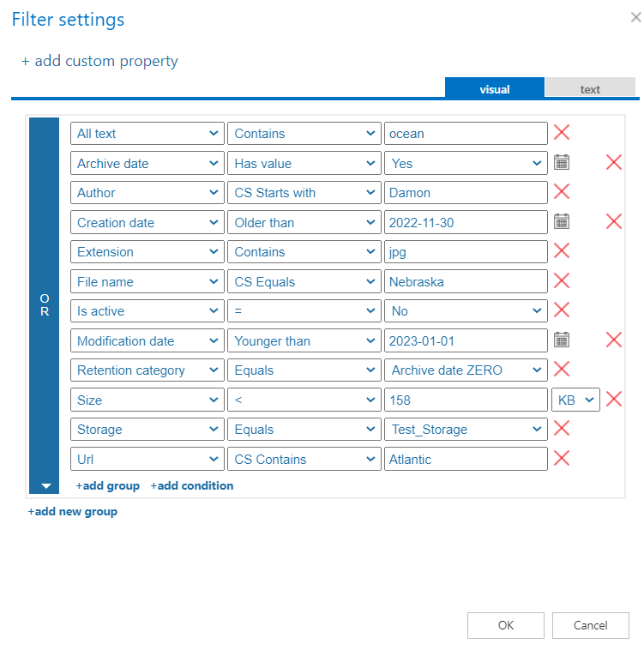Click '+ add custom property' link
Screen dimensions: 644x650
(99, 61)
